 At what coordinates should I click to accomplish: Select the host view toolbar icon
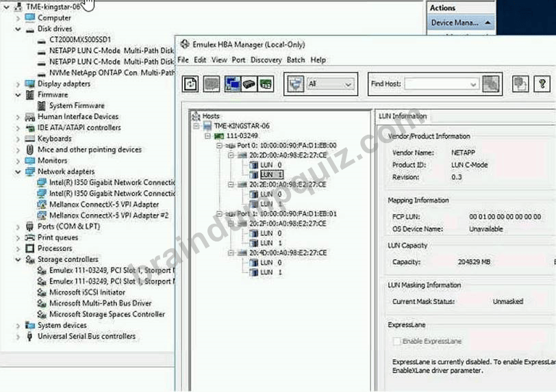tap(232, 84)
